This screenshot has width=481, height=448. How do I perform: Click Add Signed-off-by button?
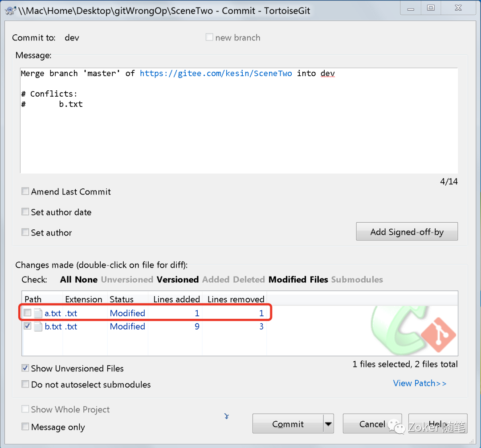pyautogui.click(x=407, y=232)
